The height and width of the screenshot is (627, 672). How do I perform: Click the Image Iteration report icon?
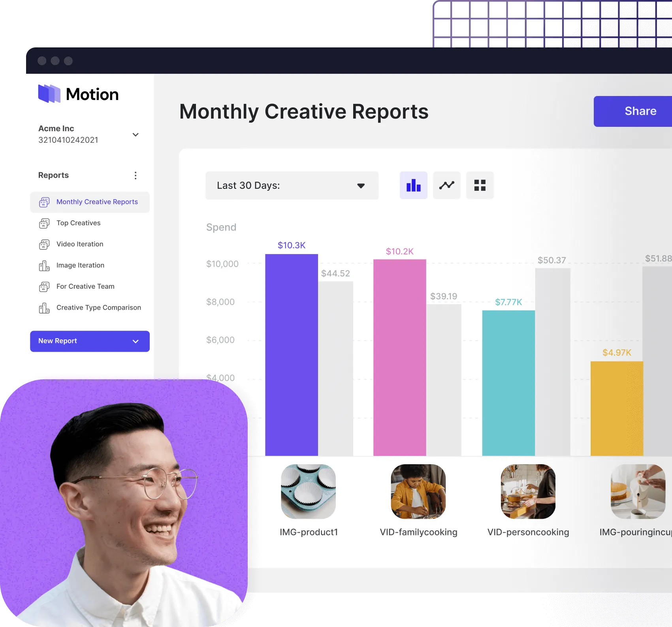coord(44,265)
